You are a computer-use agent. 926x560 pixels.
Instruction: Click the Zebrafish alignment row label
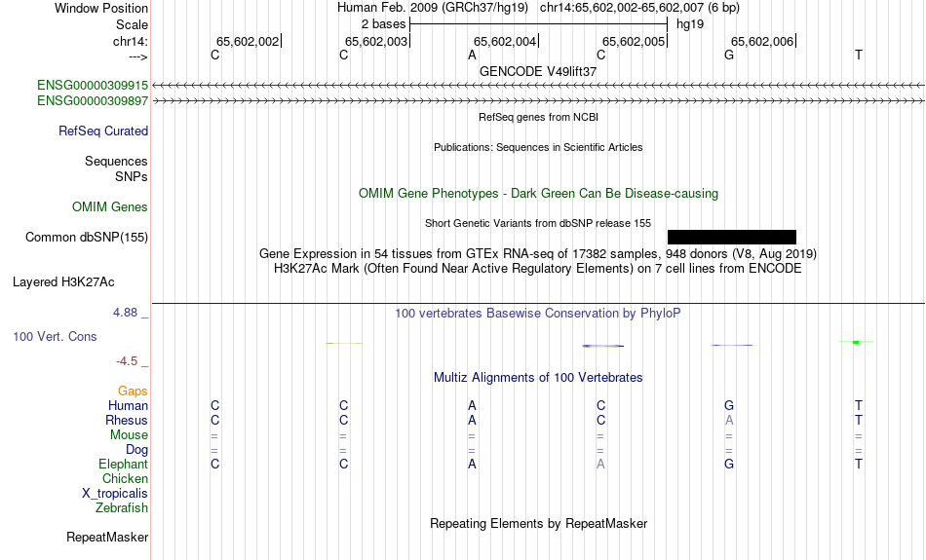coord(122,507)
